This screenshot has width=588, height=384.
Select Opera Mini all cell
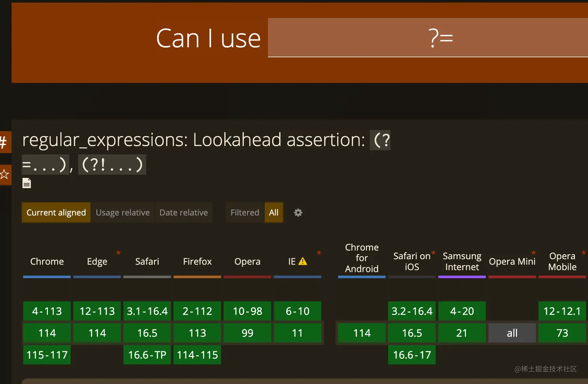click(x=512, y=333)
